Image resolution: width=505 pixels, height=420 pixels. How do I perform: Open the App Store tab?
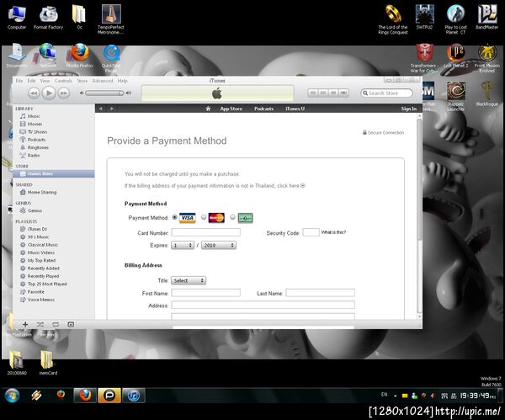coord(231,109)
